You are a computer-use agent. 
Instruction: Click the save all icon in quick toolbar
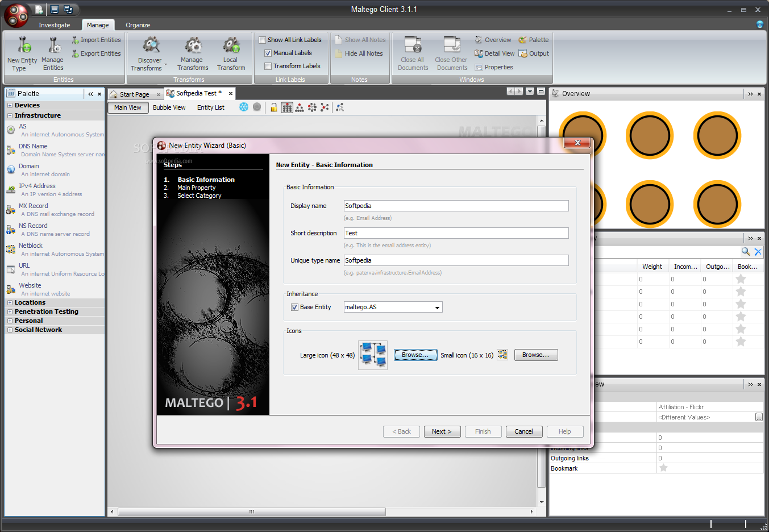tap(68, 9)
